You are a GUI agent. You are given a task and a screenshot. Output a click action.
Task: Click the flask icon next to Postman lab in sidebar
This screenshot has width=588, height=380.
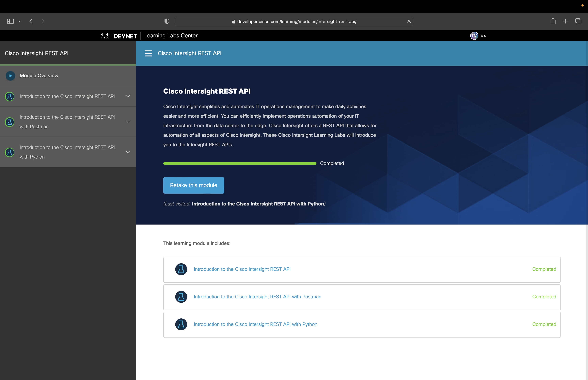[x=9, y=122]
